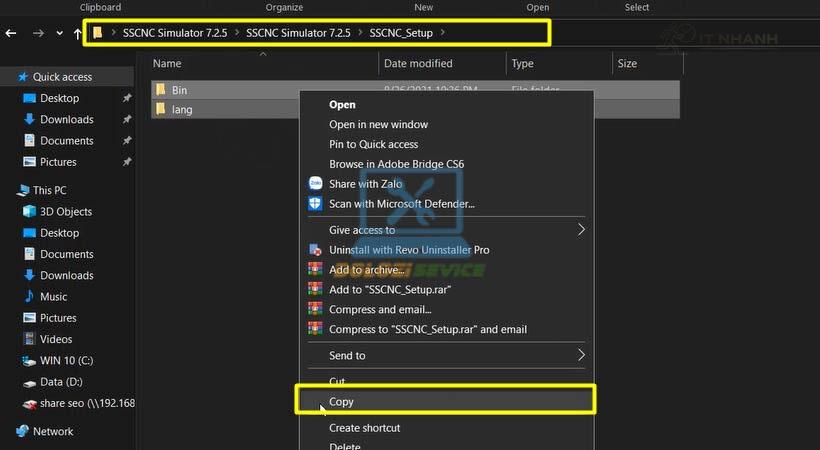Select Pin to Quick access
The height and width of the screenshot is (450, 820).
point(373,144)
